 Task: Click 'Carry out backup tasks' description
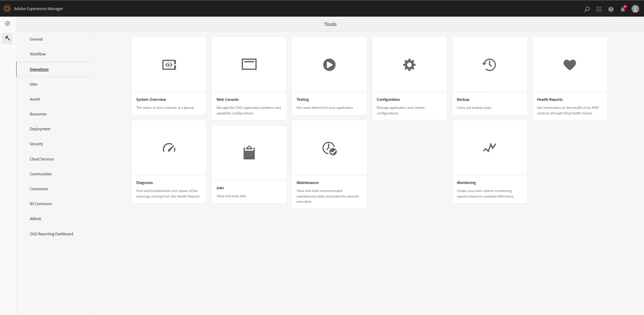coord(474,108)
